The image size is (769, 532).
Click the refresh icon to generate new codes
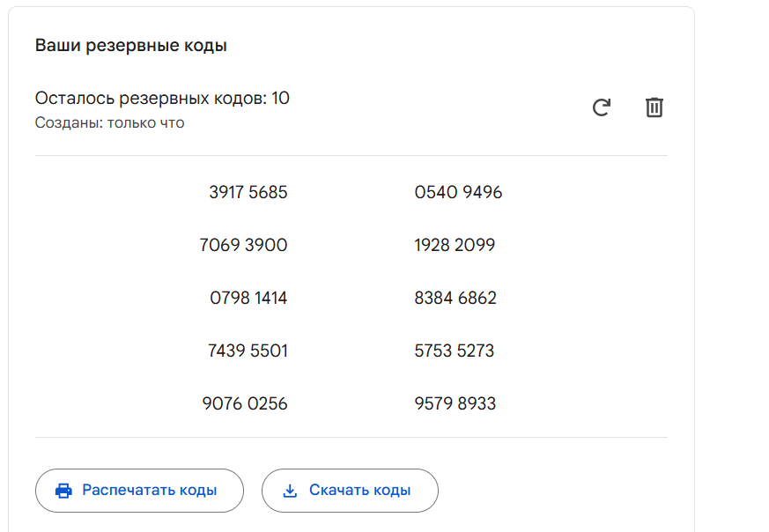click(x=602, y=107)
